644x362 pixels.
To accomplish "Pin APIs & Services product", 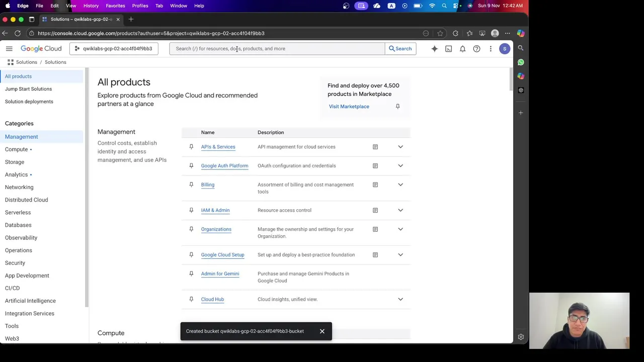I will 191,147.
